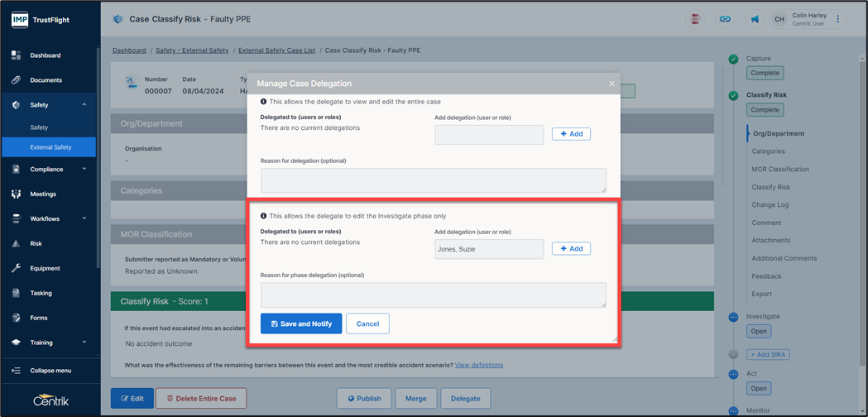The height and width of the screenshot is (417, 868).
Task: Click the Save and Notify button
Action: point(301,324)
